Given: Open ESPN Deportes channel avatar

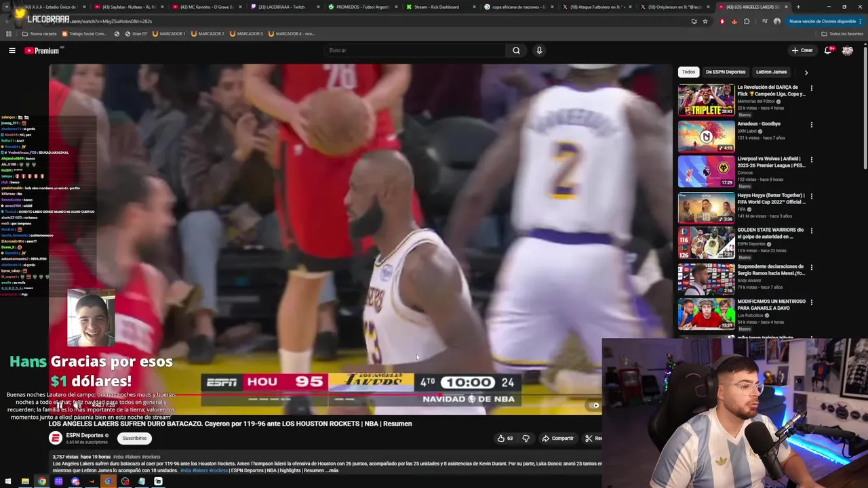Looking at the screenshot, I should 56,438.
